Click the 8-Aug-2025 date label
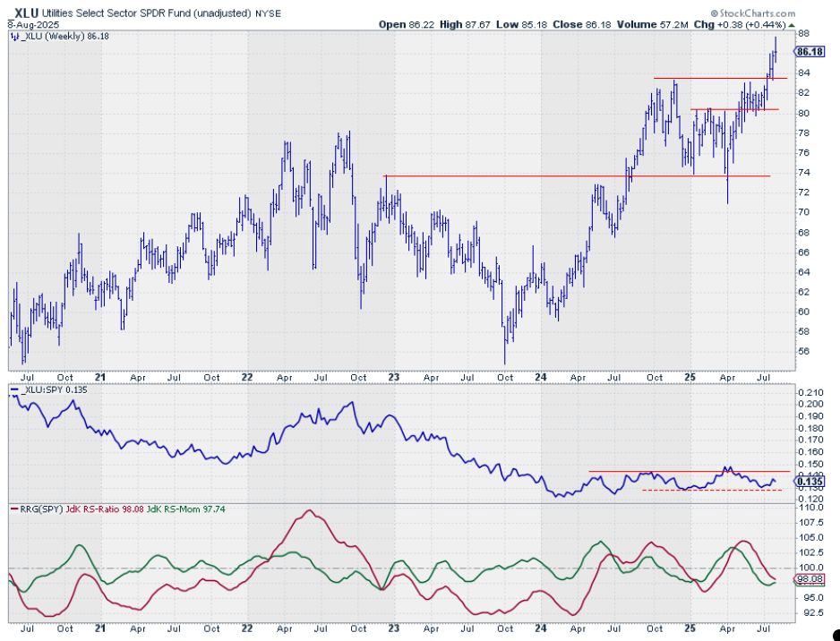The width and height of the screenshot is (840, 641). click(x=28, y=25)
